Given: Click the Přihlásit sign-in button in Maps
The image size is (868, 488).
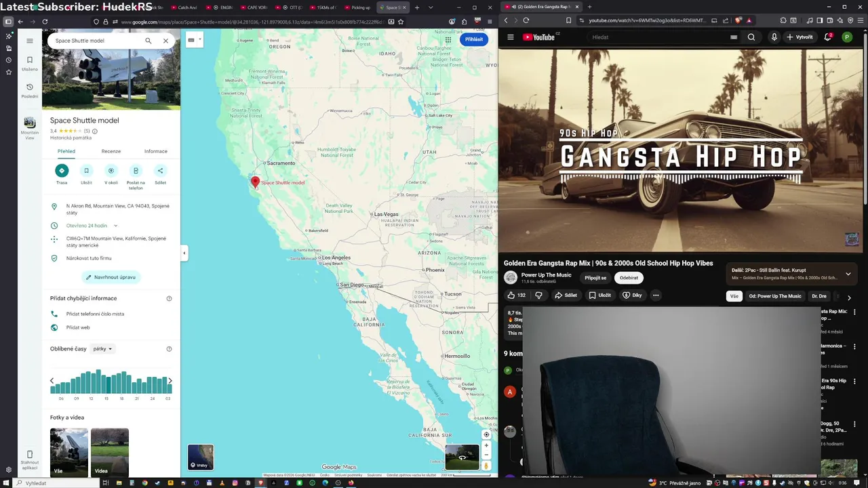Looking at the screenshot, I should pyautogui.click(x=474, y=39).
